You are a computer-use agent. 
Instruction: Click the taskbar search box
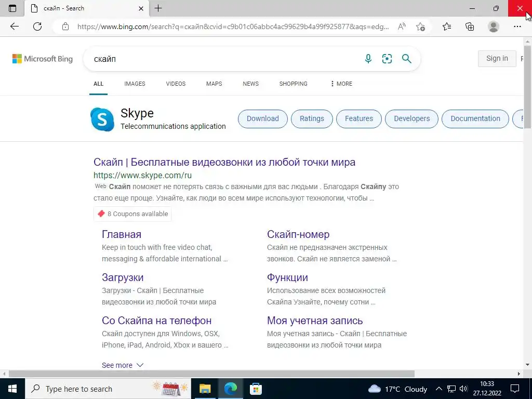click(108, 389)
